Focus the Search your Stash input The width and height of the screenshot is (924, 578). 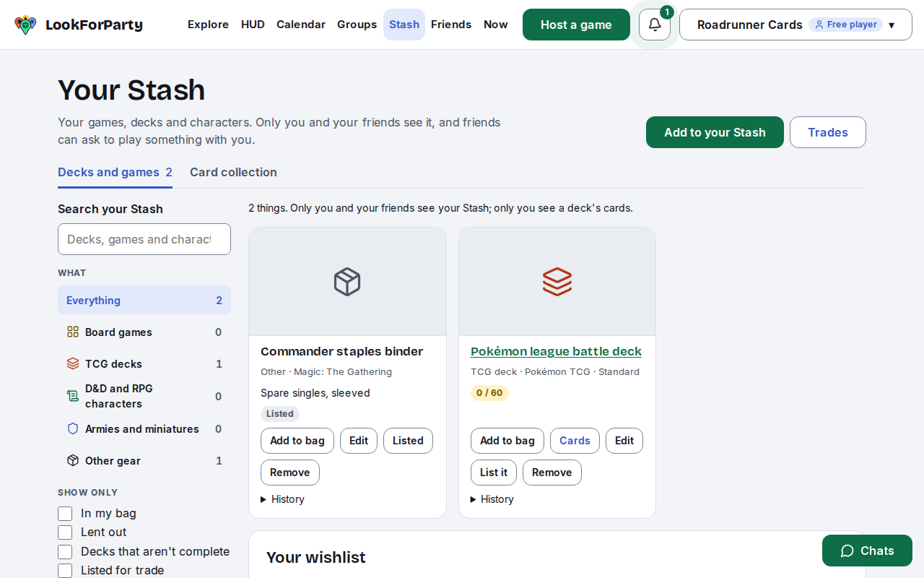click(x=144, y=239)
